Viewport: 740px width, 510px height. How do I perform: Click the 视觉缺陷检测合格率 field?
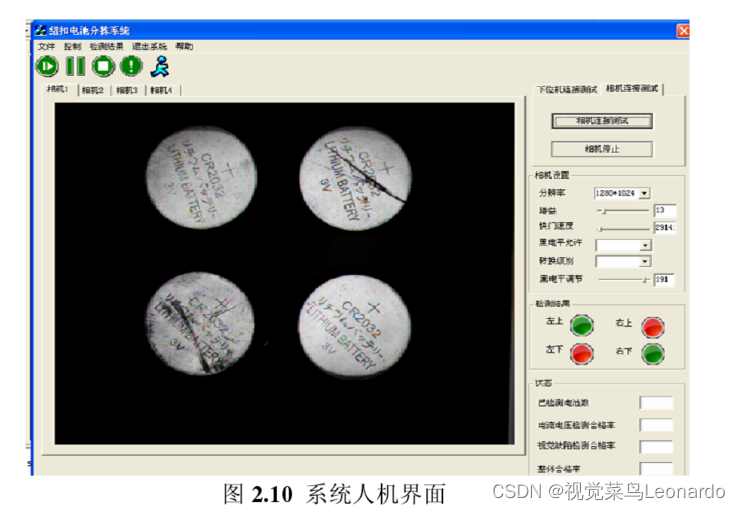click(x=656, y=446)
